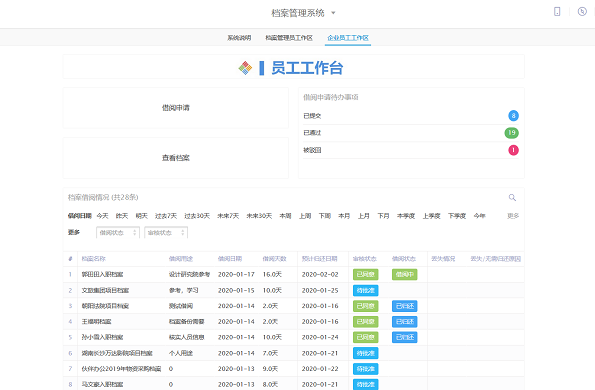This screenshot has width=595, height=390.
Task: Click the 待批准 badge in row 6
Action: point(366,353)
